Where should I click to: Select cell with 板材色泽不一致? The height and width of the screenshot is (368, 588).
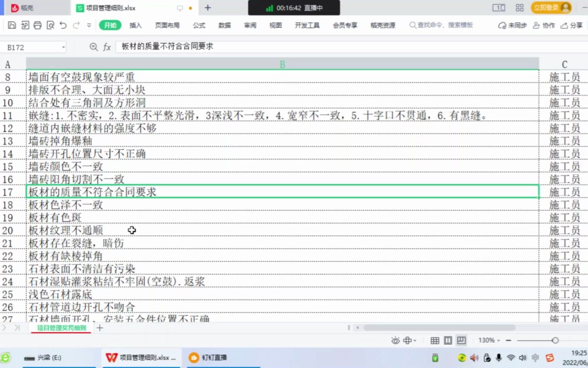[282, 205]
